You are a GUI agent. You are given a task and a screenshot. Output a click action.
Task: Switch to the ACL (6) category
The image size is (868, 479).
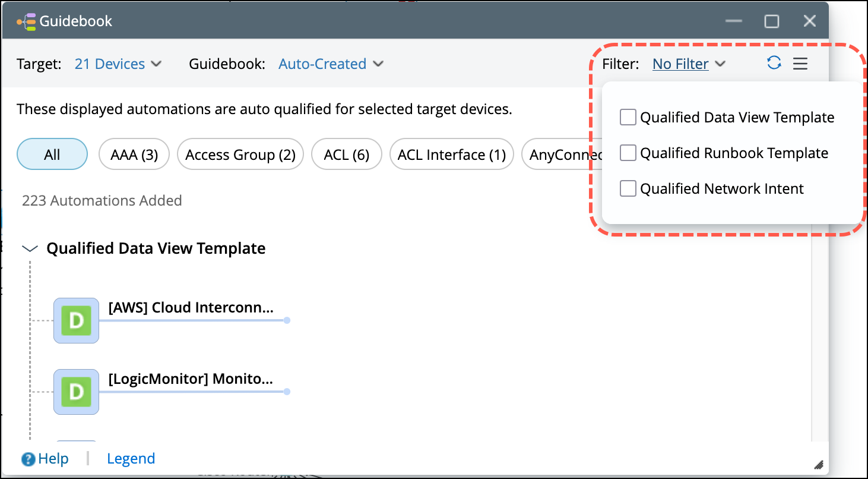[x=347, y=155]
